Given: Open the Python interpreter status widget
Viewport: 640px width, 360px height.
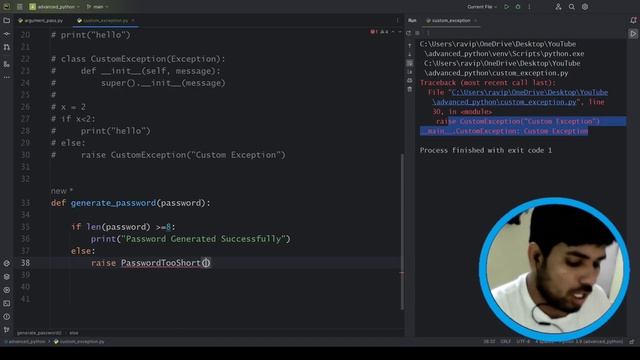Looking at the screenshot, I should pos(591,342).
